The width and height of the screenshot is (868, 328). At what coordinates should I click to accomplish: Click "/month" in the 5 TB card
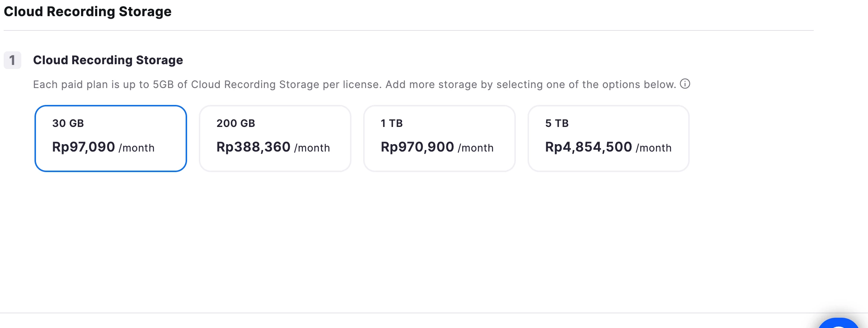tap(654, 148)
